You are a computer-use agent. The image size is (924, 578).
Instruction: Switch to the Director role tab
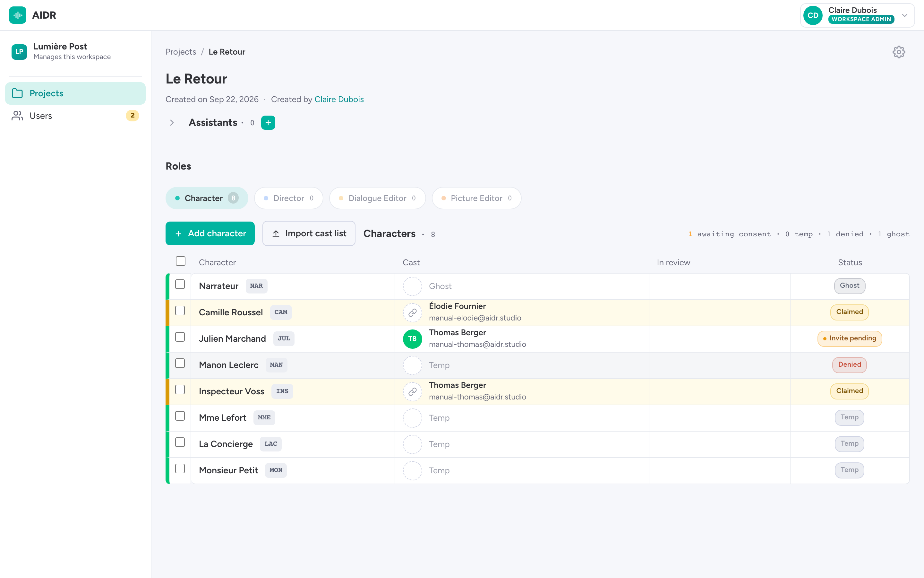coord(289,198)
